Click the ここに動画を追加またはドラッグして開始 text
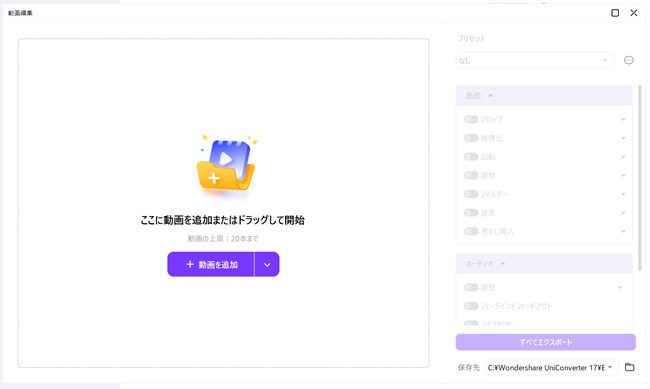 coord(223,220)
